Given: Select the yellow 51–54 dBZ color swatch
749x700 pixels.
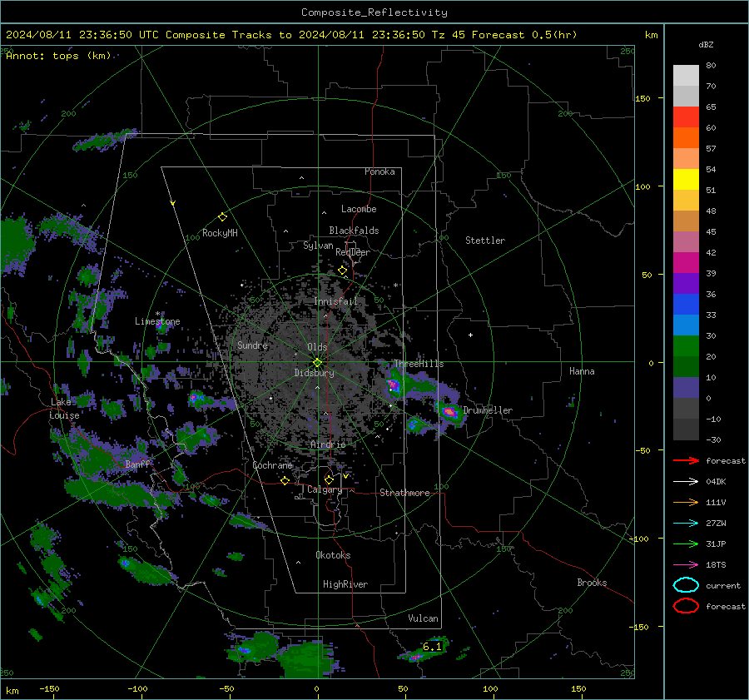Looking at the screenshot, I should (x=686, y=180).
